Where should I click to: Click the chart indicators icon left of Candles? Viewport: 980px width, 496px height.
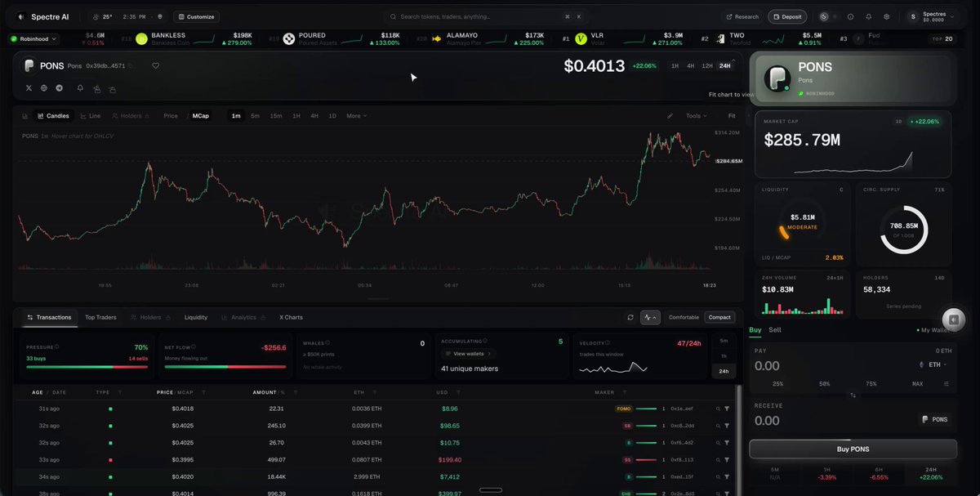(24, 116)
